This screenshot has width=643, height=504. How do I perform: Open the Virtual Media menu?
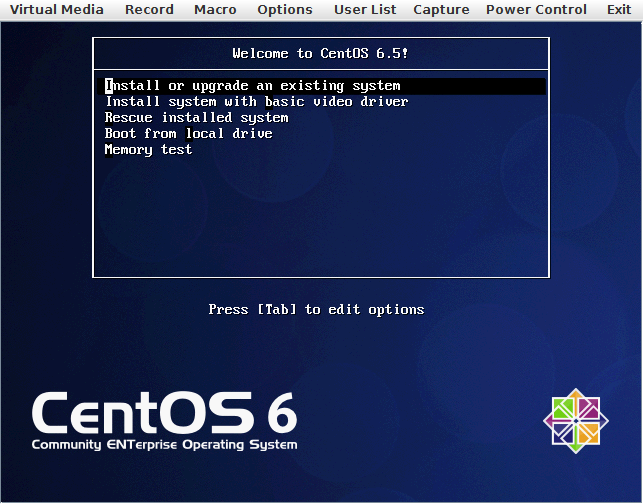(56, 10)
